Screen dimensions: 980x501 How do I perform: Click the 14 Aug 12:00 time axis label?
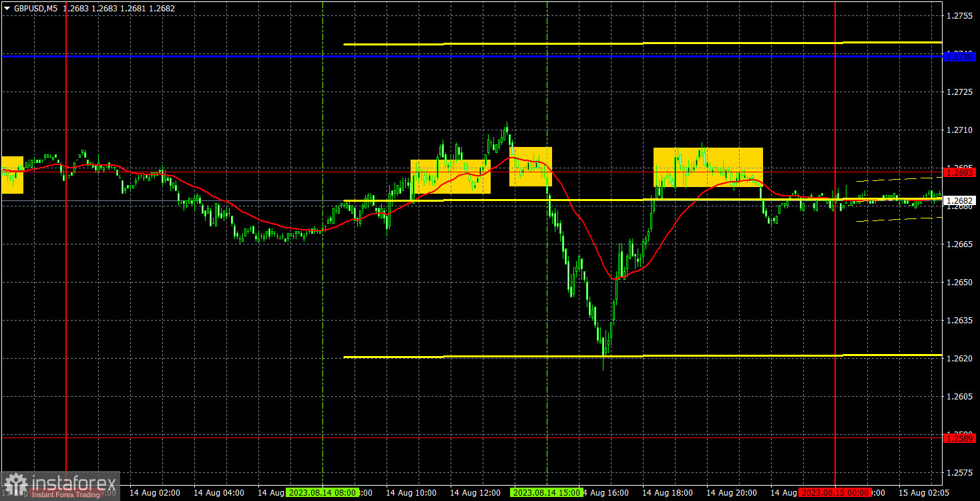[475, 492]
